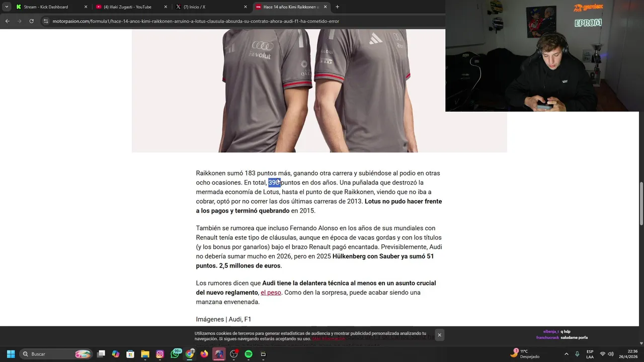Follow the 'el peso' link
Screen dimensions: 644x362
271,293
